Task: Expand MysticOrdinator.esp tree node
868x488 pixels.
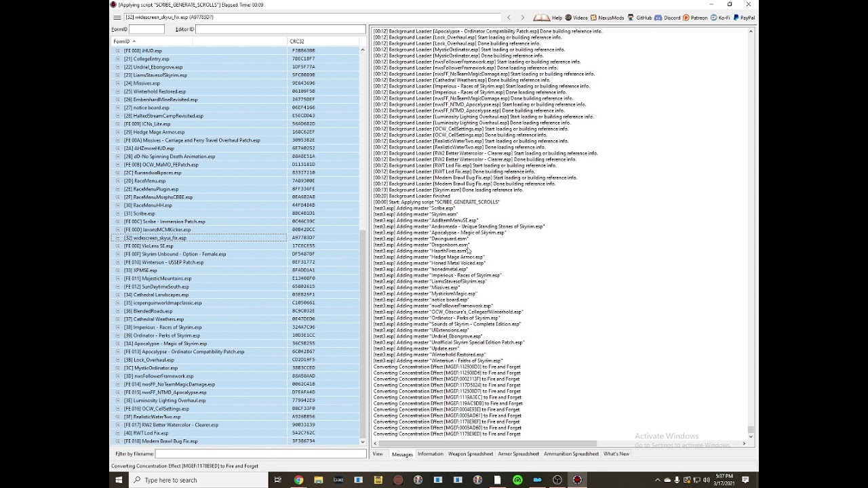Action: [x=117, y=368]
